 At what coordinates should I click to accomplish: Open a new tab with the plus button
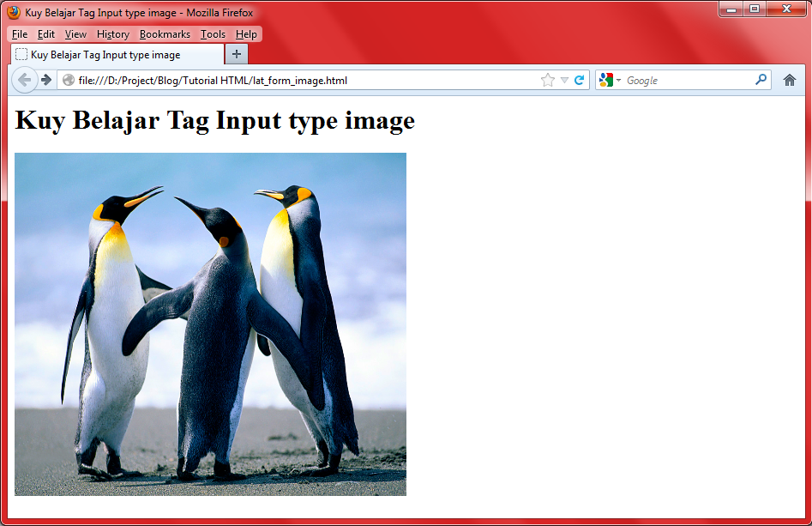236,53
